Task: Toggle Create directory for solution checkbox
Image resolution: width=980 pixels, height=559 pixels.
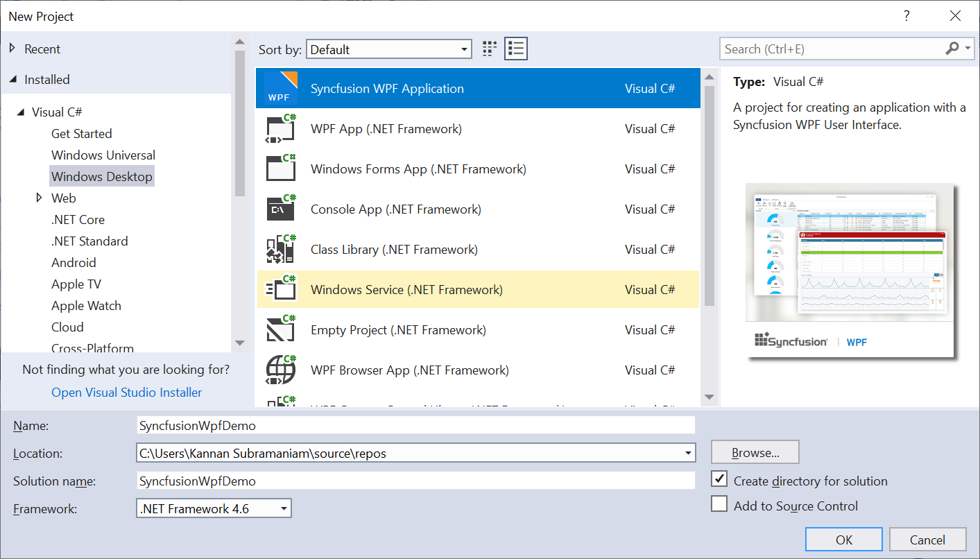Action: click(719, 480)
